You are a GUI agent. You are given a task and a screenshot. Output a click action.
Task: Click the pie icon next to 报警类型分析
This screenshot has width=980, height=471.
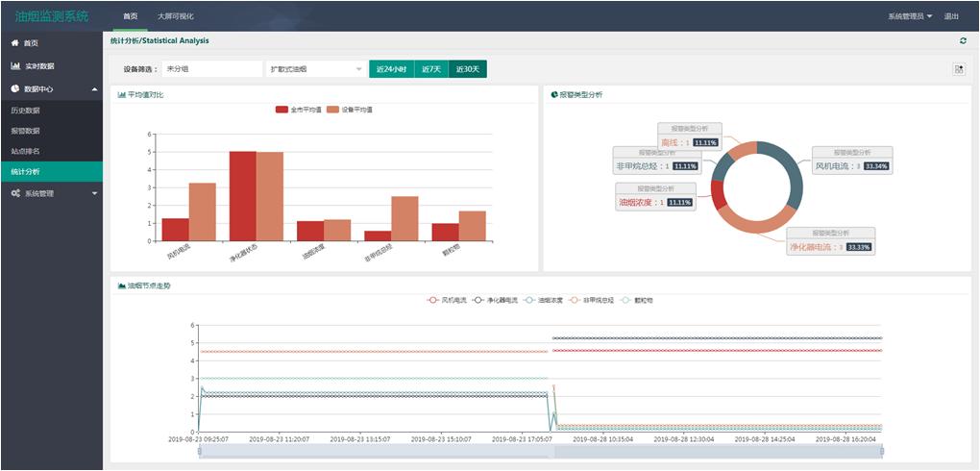554,94
